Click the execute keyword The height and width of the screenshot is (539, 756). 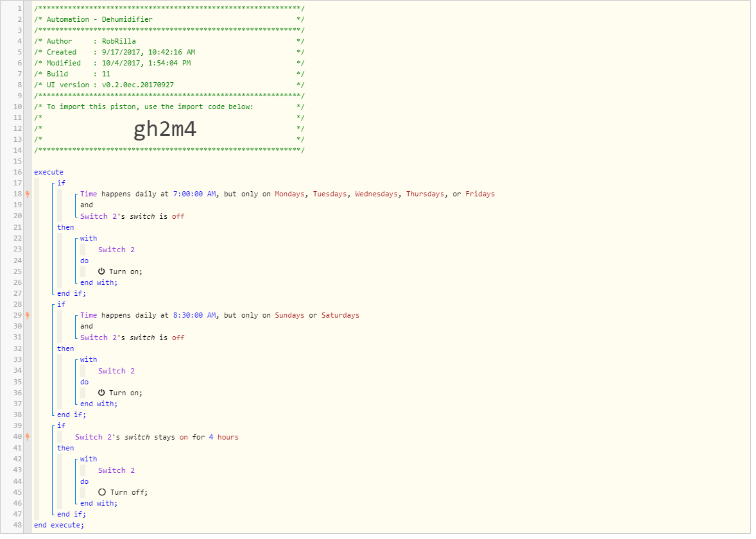pos(49,172)
